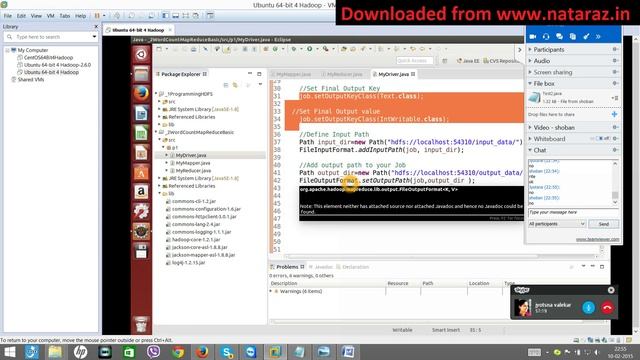This screenshot has height=360, width=640.
Task: Click VMware pause/suspend toolbar icon
Action: point(97,16)
